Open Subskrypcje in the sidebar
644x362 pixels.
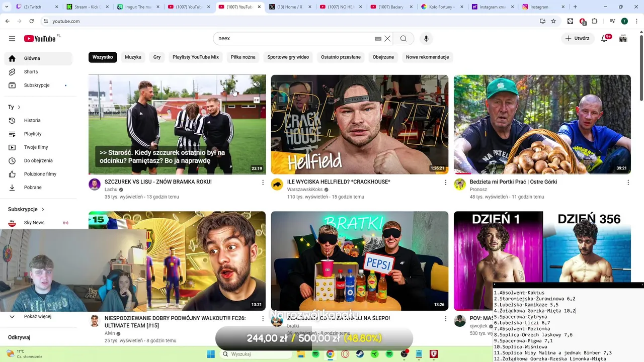(x=38, y=85)
